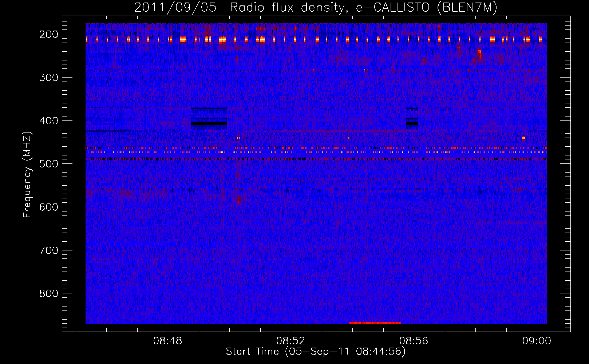
Task: Click the red bar at spectrogram bottom edge
Action: 375,323
